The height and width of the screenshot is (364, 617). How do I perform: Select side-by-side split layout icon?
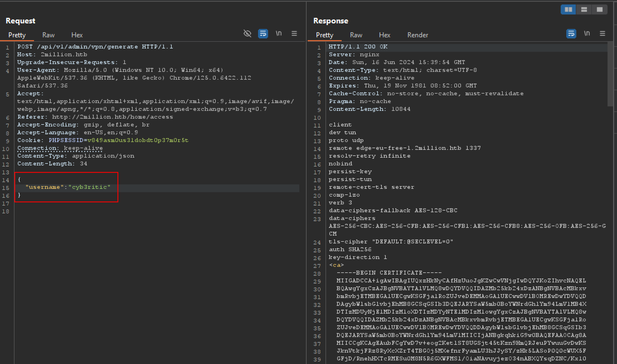point(568,10)
